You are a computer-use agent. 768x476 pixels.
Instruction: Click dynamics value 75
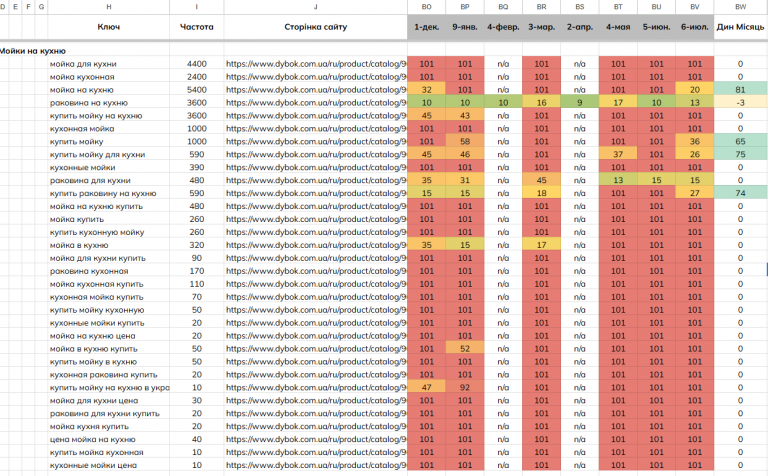click(741, 154)
